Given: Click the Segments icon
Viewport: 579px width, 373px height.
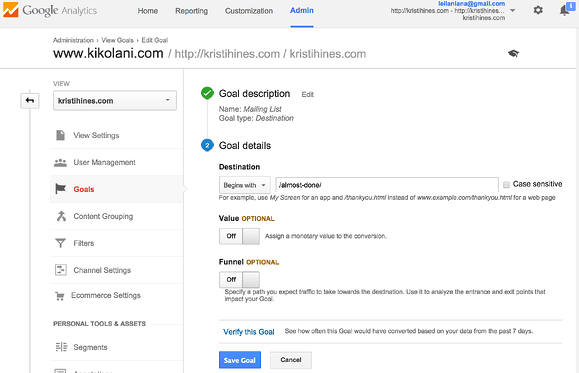Looking at the screenshot, I should click(x=61, y=347).
